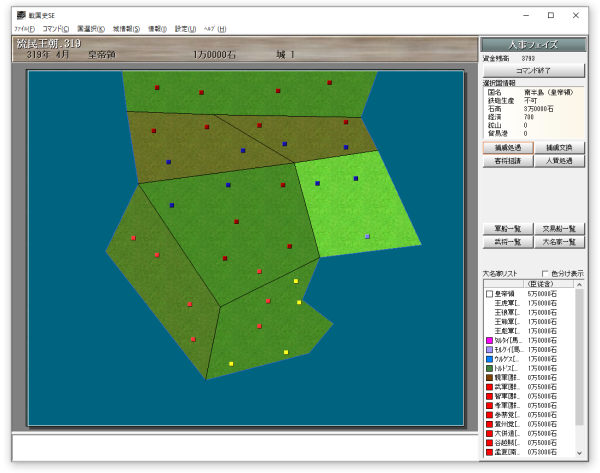Viewport: 600px width, 473px height.
Task: Toggle the 色分け表示 checkbox
Action: [545, 274]
